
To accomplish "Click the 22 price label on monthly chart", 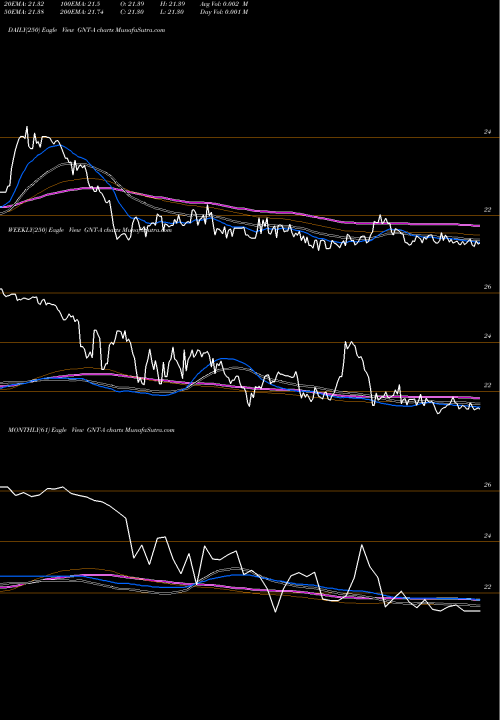I will pos(487,587).
